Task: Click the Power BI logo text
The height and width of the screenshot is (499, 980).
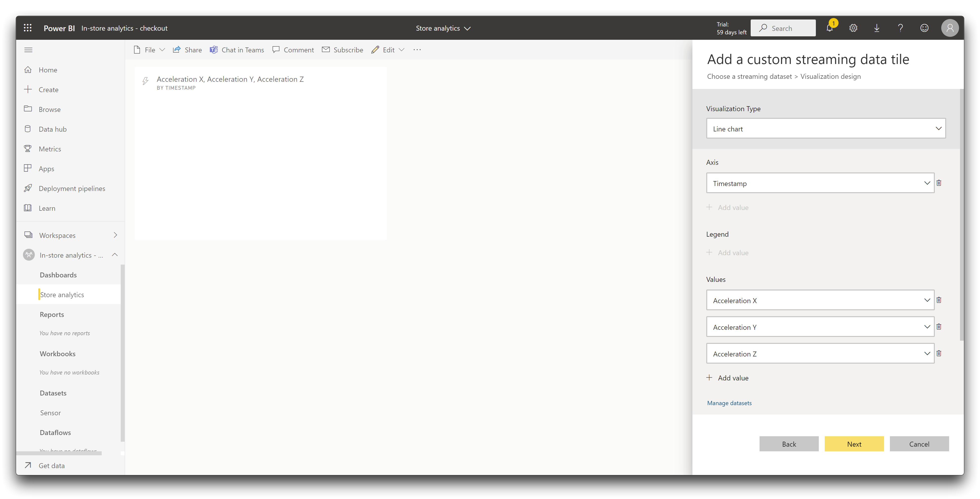Action: point(59,28)
